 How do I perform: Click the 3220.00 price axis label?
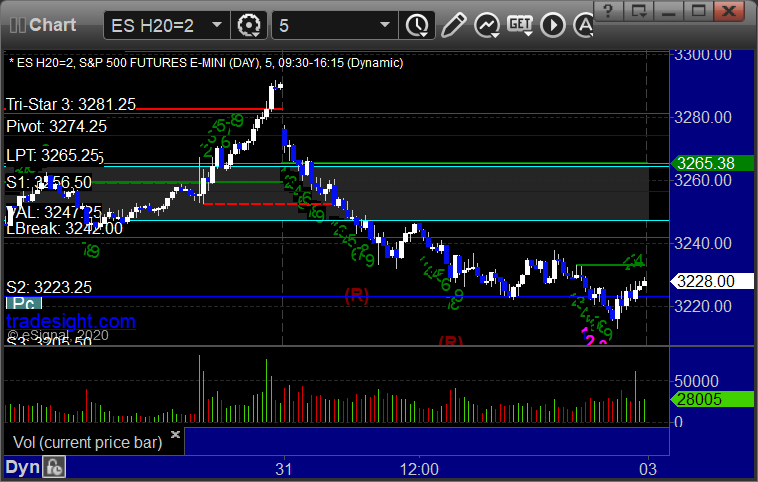click(703, 306)
